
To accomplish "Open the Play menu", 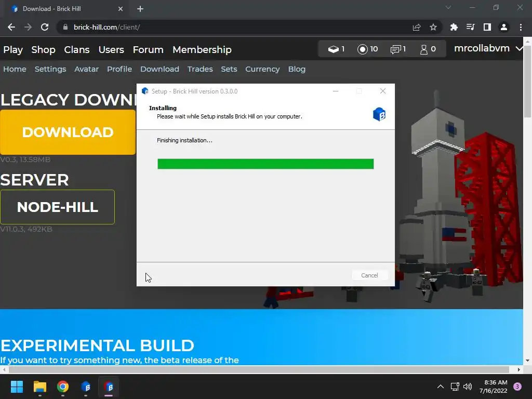I will pos(13,49).
